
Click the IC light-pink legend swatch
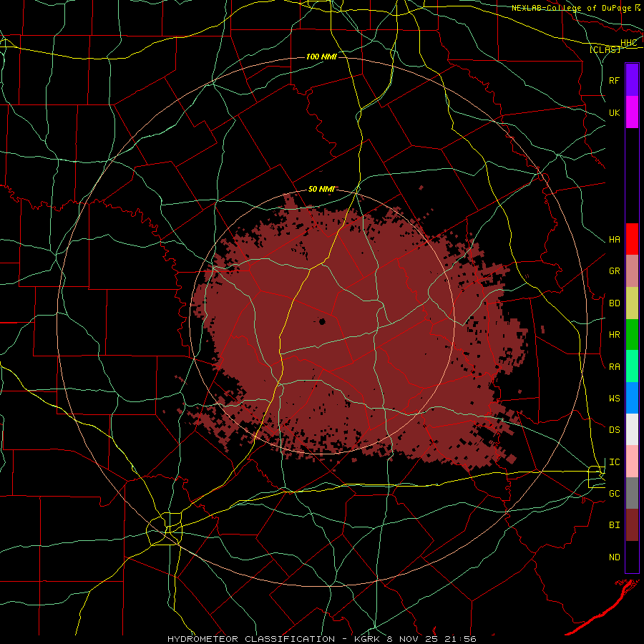click(632, 462)
